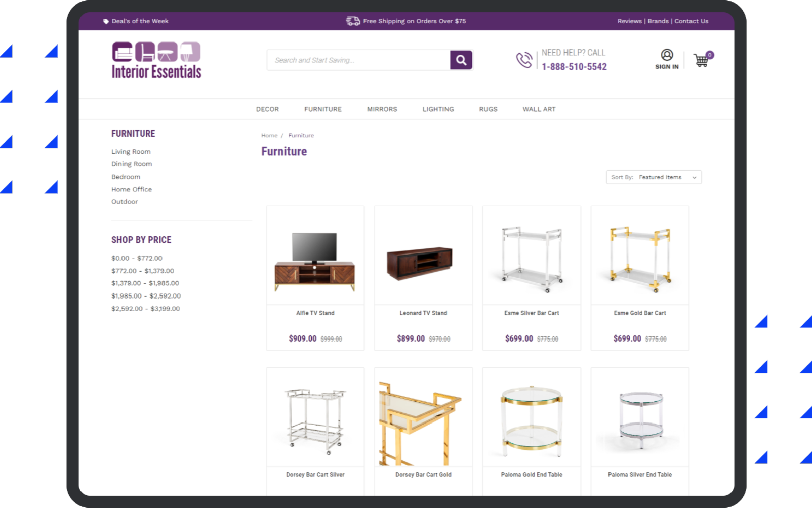Click the Interior Essentials logo
The image size is (812, 508).
pyautogui.click(x=156, y=60)
